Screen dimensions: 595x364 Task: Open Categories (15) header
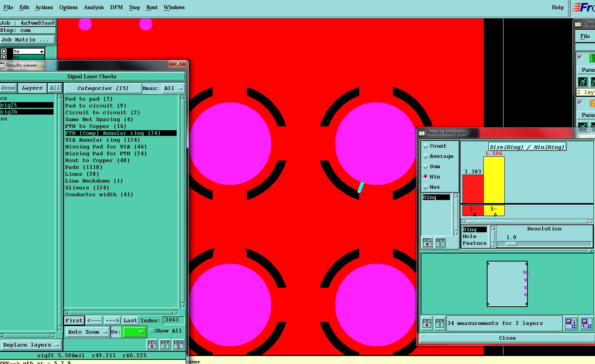[103, 88]
